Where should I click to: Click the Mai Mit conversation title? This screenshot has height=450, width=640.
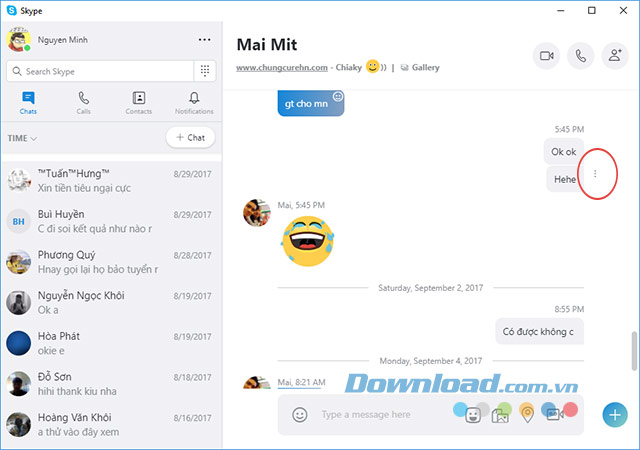[x=267, y=45]
